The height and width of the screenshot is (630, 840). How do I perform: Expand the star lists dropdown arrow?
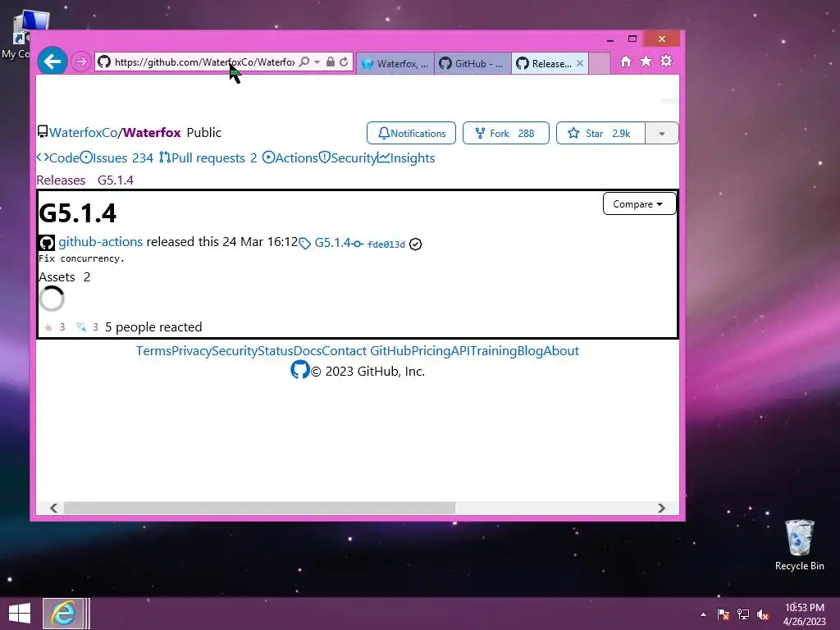coord(662,133)
